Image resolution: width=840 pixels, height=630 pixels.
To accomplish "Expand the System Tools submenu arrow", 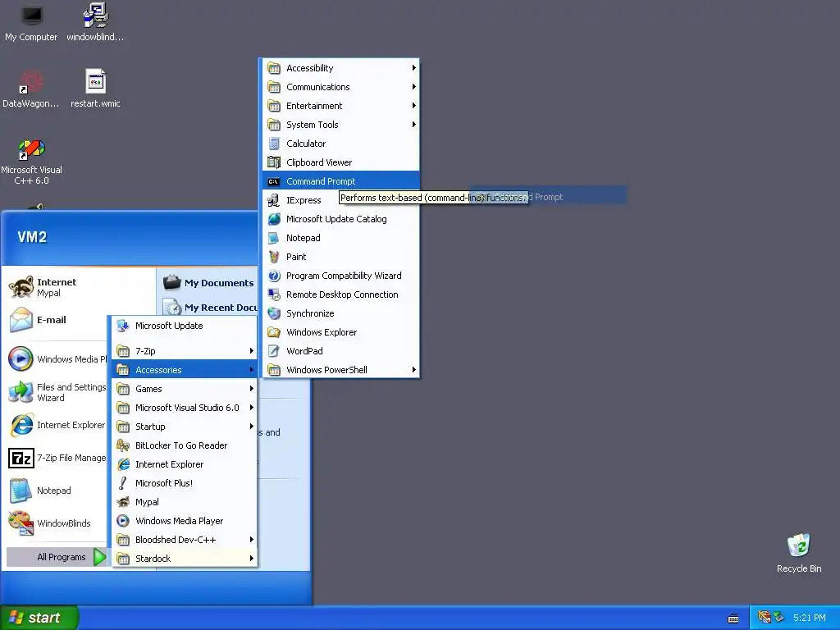I will 413,125.
